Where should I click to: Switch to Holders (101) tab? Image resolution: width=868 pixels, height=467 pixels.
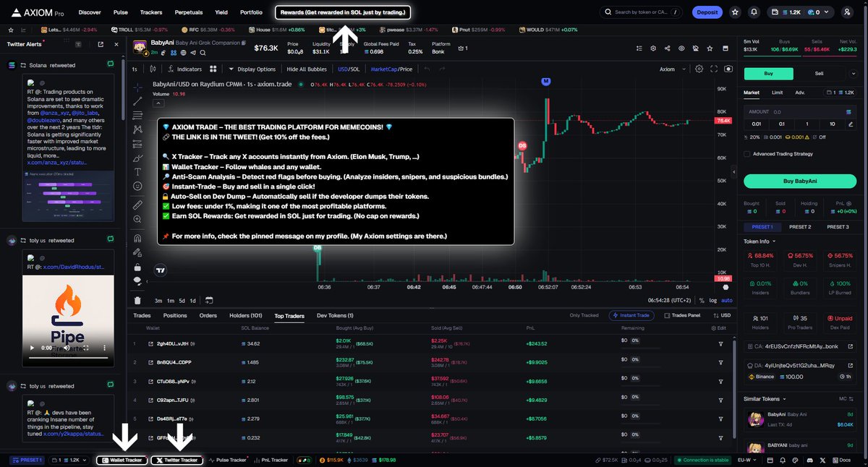pyautogui.click(x=245, y=315)
